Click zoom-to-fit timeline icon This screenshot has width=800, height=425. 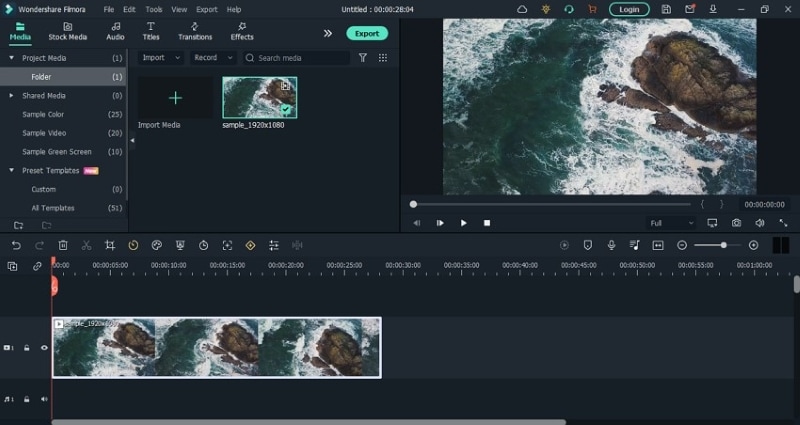(x=658, y=245)
